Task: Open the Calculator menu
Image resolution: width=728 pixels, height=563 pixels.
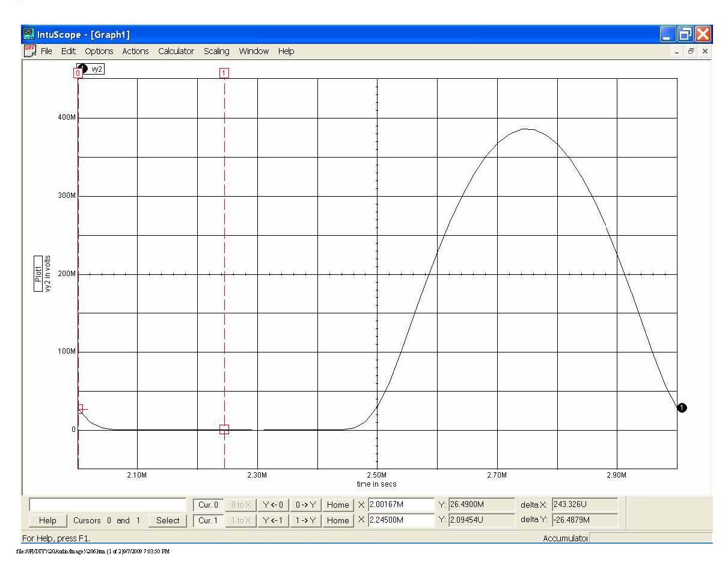Action: (x=176, y=51)
